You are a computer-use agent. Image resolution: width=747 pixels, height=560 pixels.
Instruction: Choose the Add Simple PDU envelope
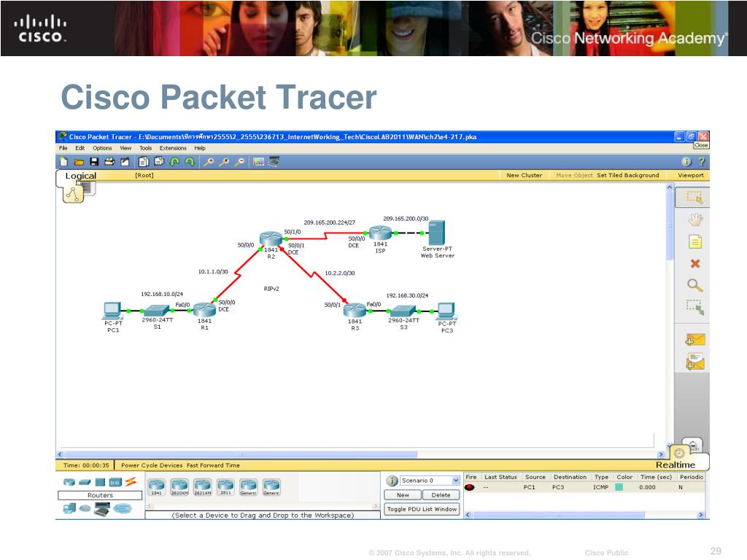[x=695, y=340]
